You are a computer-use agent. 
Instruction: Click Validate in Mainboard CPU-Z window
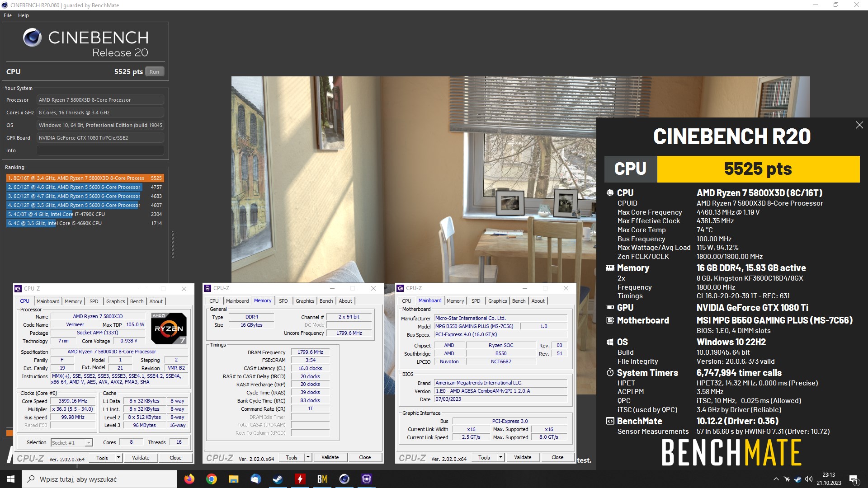point(523,458)
